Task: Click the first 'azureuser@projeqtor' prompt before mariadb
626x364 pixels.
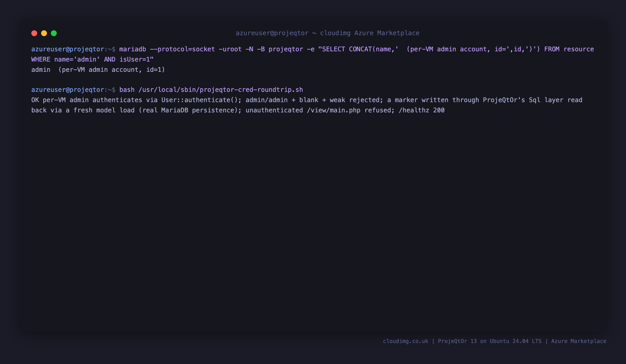Action: tap(67, 49)
